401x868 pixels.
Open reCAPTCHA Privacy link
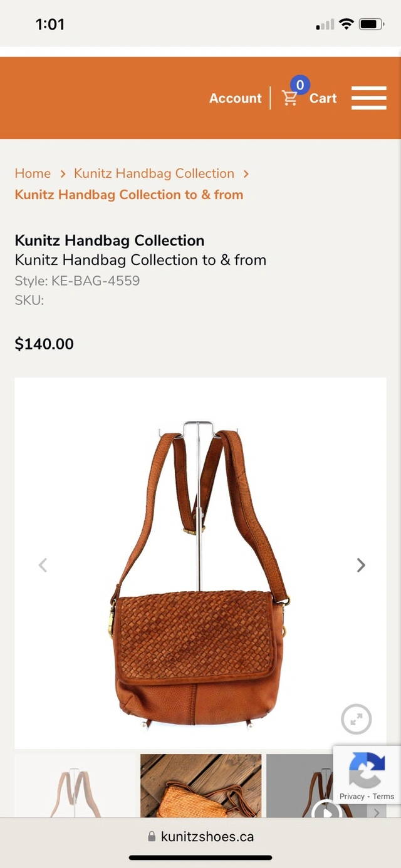[352, 797]
